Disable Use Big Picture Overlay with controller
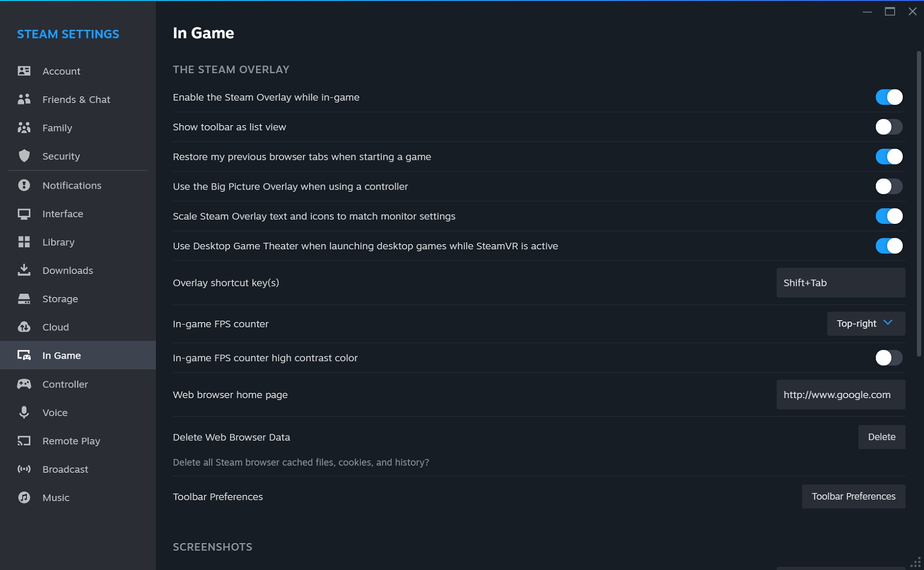This screenshot has height=570, width=924. pos(889,186)
